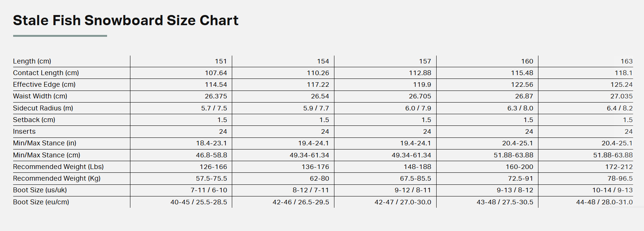
Task: Select the 157 length column header
Action: (x=425, y=61)
